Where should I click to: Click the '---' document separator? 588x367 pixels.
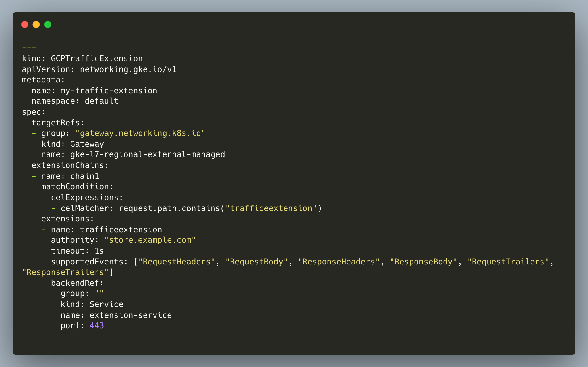[x=29, y=48]
